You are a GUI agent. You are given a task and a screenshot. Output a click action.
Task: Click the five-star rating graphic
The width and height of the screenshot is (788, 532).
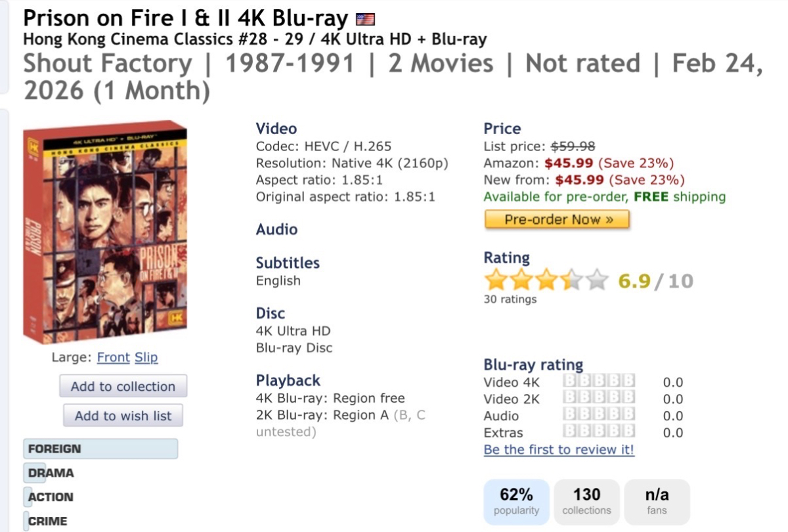pyautogui.click(x=546, y=281)
